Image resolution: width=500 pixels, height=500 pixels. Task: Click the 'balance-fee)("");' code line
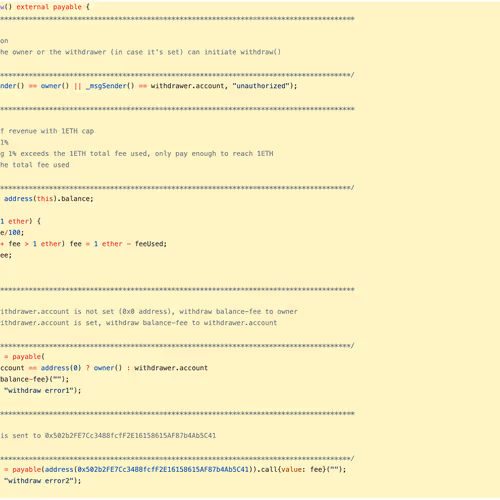34,379
